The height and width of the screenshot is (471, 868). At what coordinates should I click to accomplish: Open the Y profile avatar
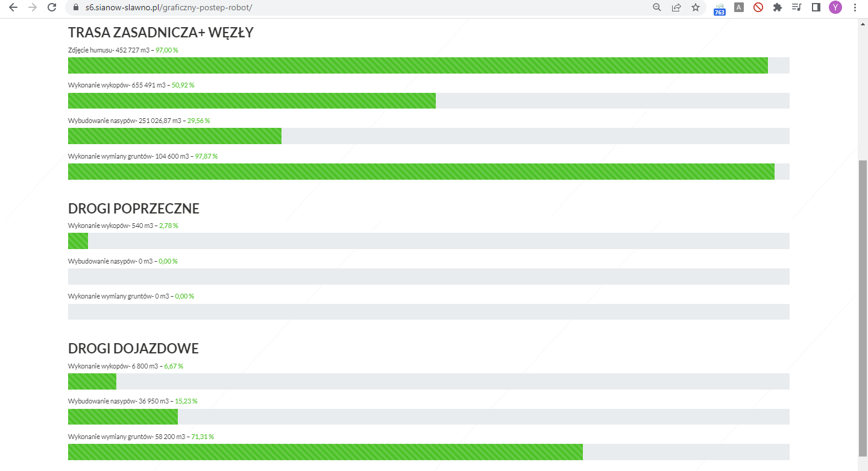point(835,8)
